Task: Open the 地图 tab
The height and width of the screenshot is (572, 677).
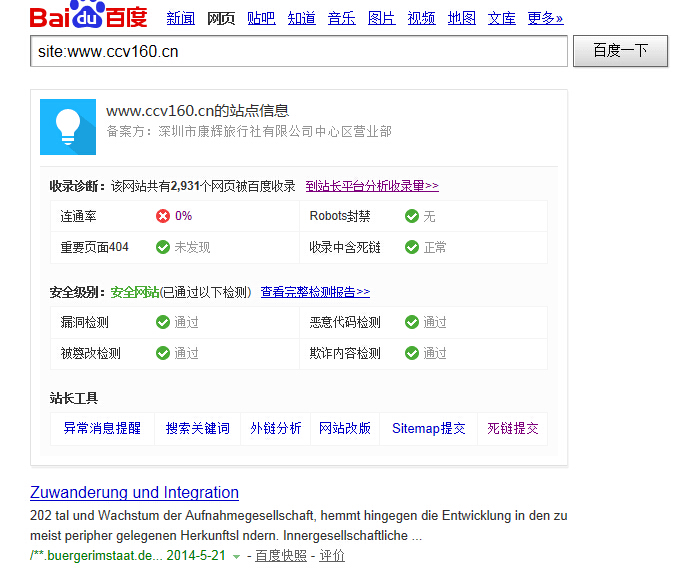Action: pyautogui.click(x=462, y=19)
